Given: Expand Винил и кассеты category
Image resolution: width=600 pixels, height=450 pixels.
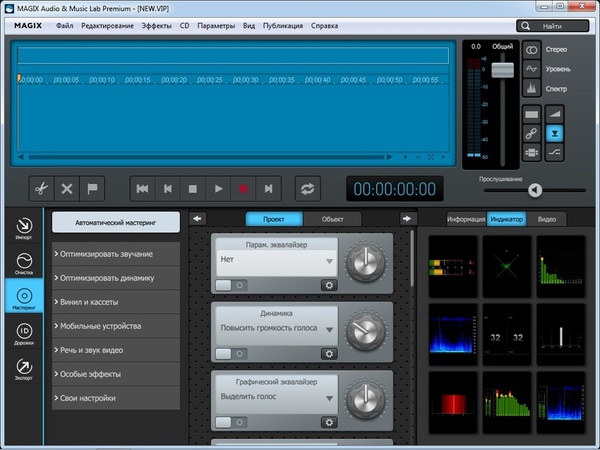Looking at the screenshot, I should (116, 302).
